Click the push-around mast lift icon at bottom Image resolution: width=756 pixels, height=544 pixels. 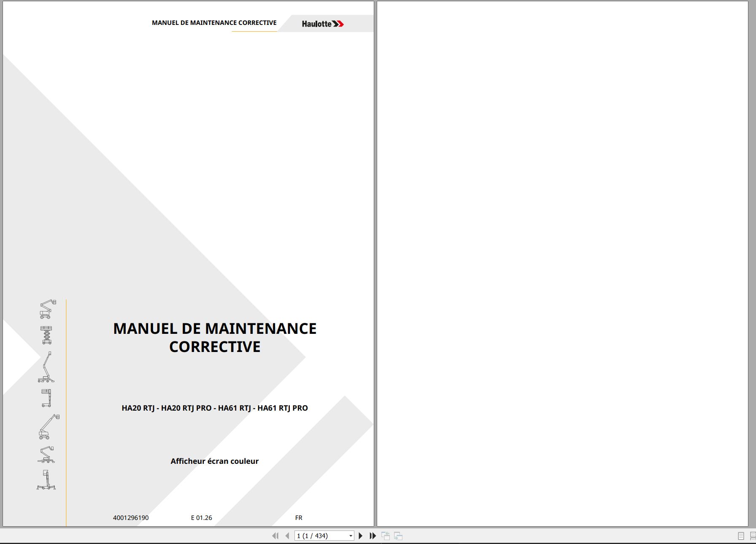tap(46, 480)
